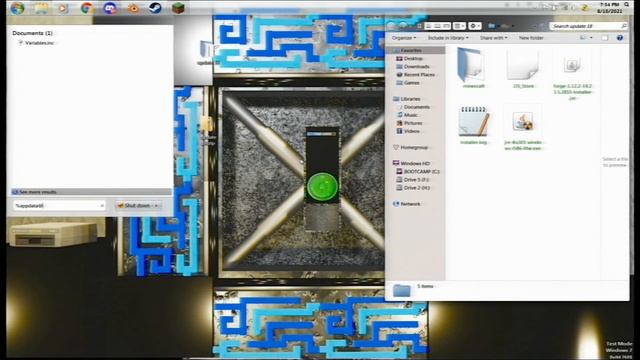
Task: Launch the media player taskbar icon
Action: (63, 8)
